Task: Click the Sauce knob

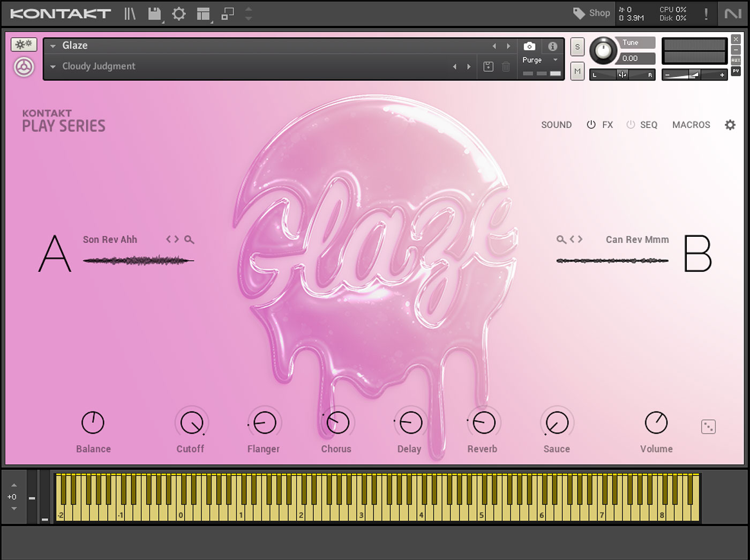Action: tap(557, 423)
